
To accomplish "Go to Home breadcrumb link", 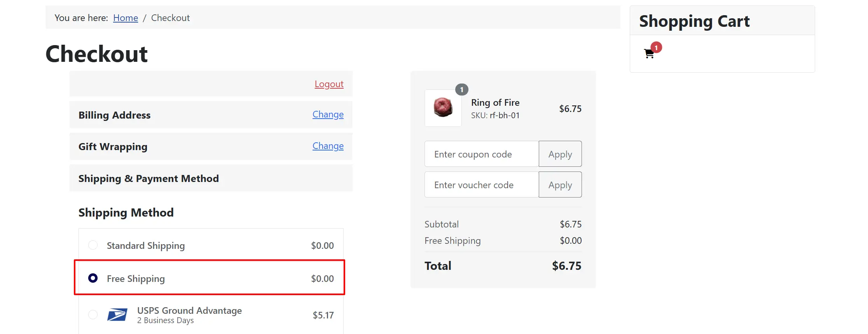I will point(126,18).
